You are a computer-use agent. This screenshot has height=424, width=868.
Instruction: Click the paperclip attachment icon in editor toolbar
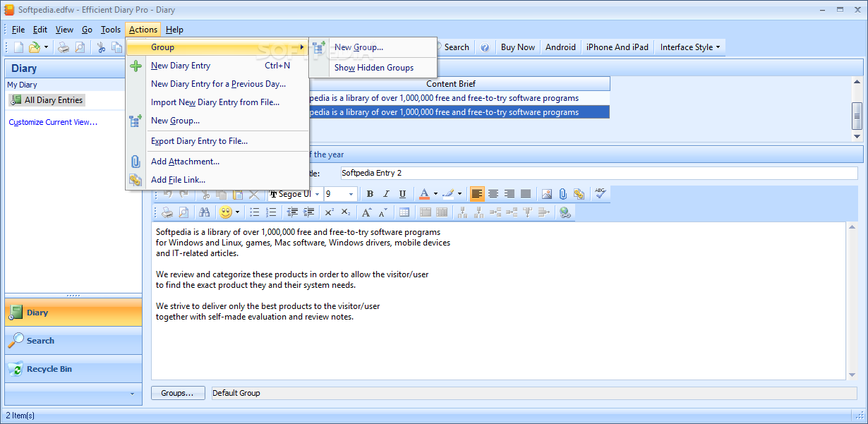(x=563, y=194)
